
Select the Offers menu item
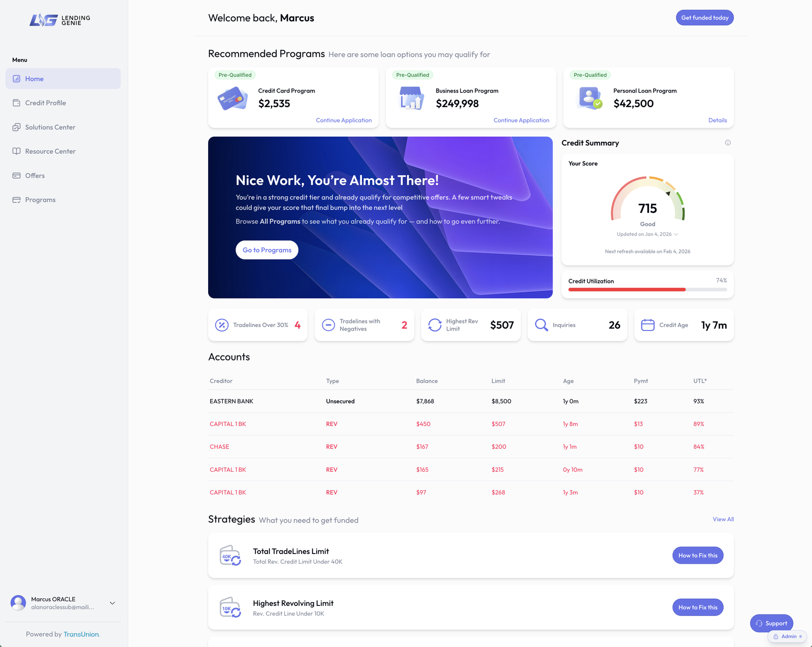coord(63,176)
